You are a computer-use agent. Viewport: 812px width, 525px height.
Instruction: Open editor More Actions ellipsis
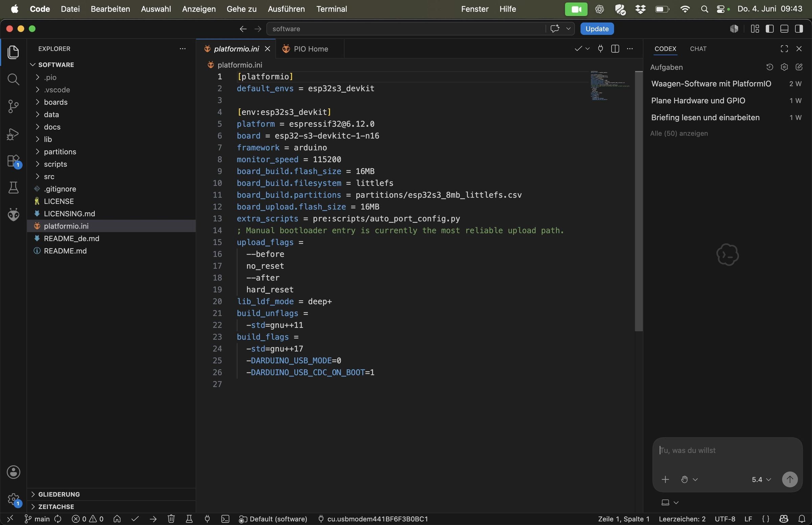point(630,49)
